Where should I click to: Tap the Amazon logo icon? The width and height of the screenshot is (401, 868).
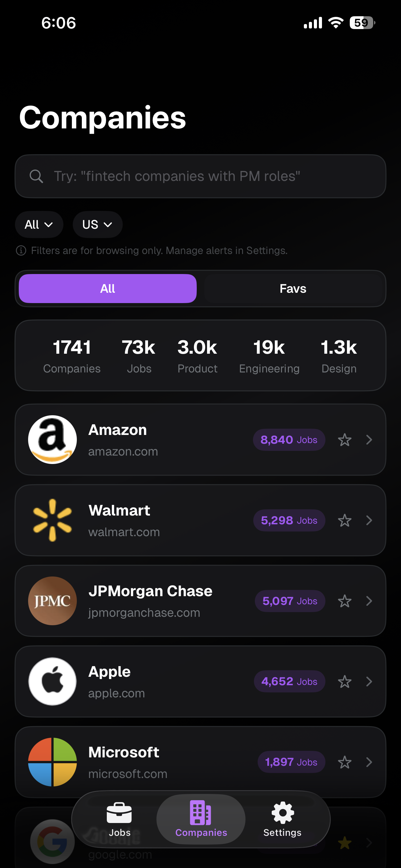pos(52,439)
